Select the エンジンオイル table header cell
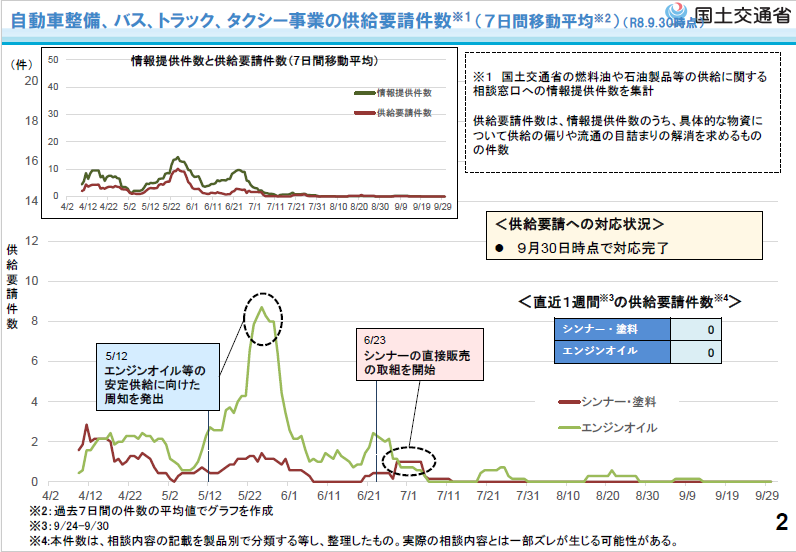796x552 pixels. point(612,351)
